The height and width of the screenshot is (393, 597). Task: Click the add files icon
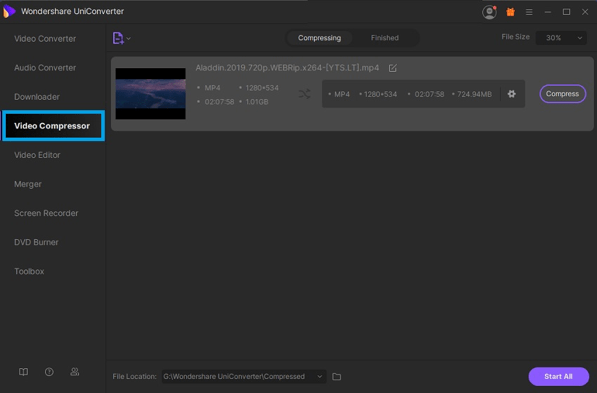(x=118, y=38)
